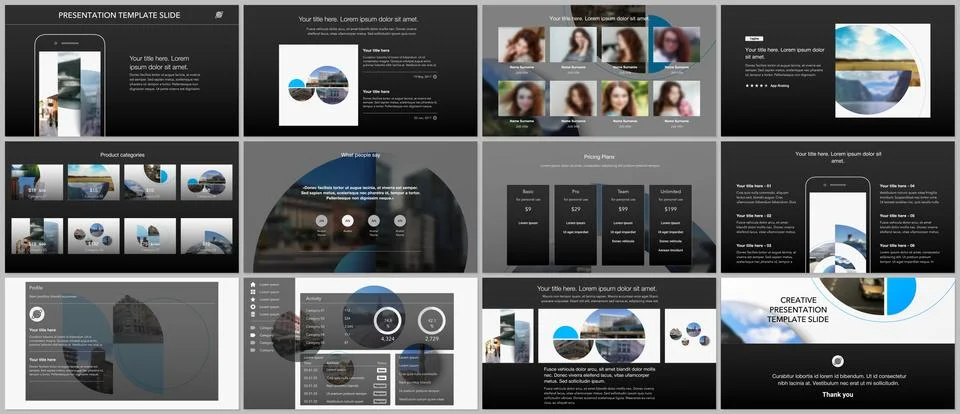Click the 2,729 value under the chart
This screenshot has width=960, height=414.
[432, 339]
